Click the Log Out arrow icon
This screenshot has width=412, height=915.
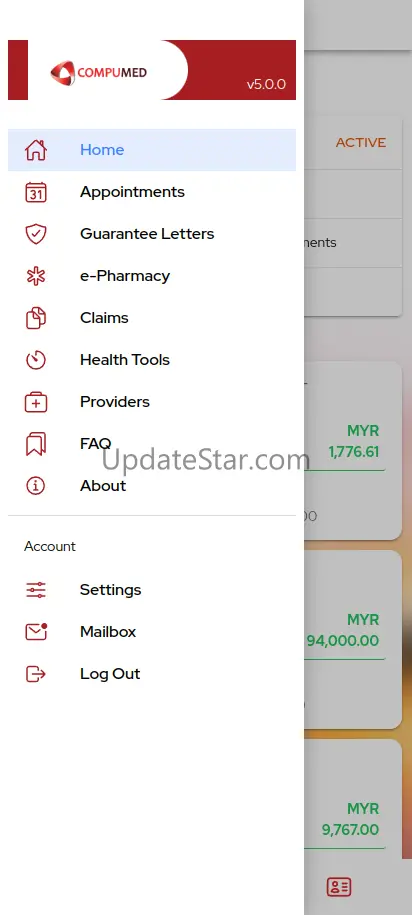click(36, 674)
